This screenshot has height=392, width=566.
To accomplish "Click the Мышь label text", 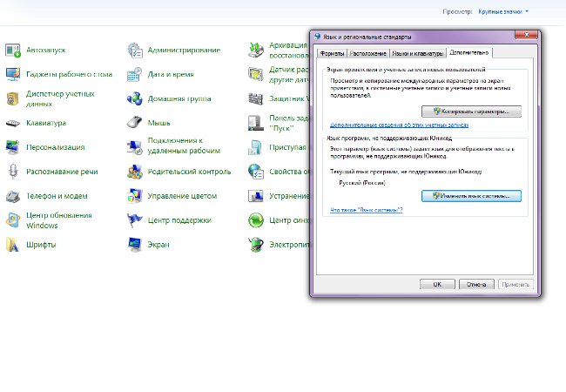I will coord(158,123).
